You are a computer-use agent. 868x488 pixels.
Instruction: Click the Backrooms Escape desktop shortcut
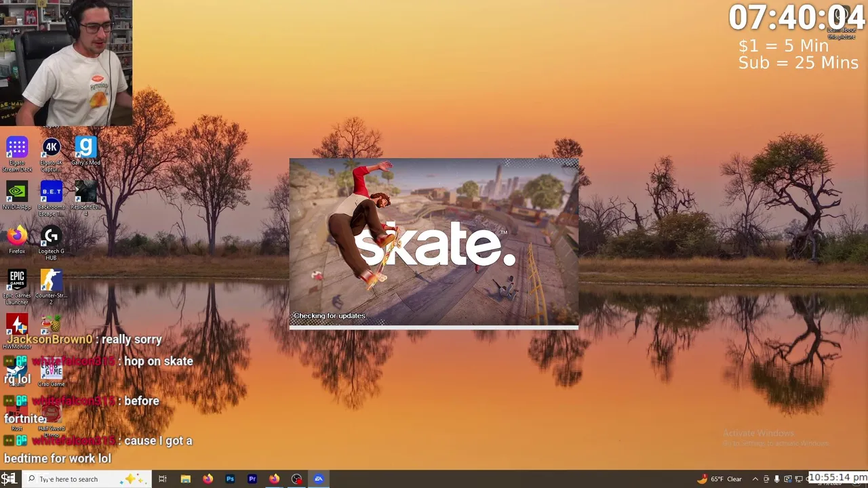51,199
